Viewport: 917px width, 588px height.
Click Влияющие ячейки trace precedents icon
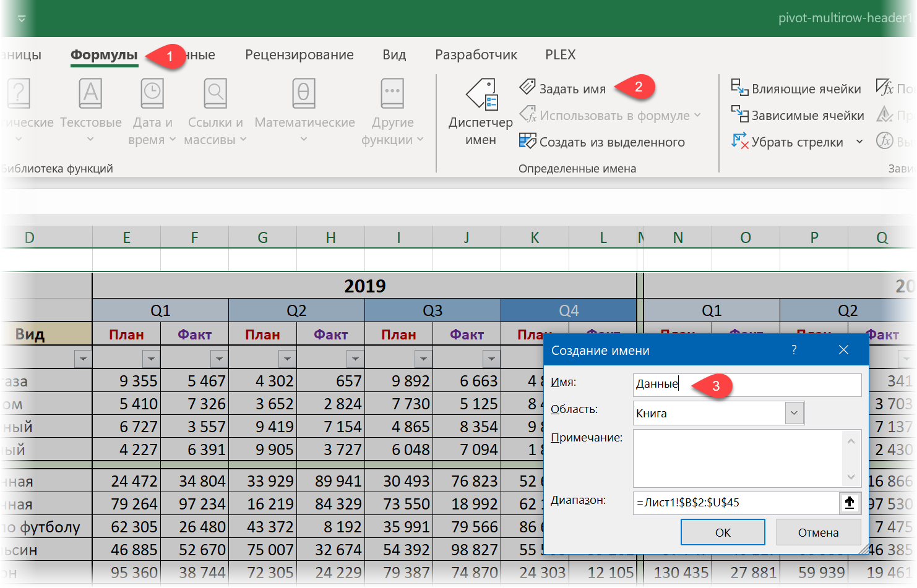(x=739, y=87)
